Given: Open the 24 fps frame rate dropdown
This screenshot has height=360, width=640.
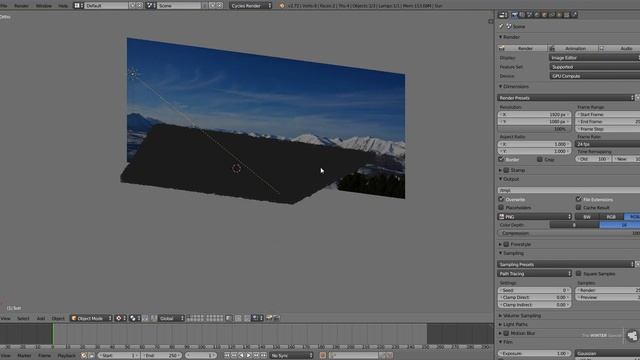Looking at the screenshot, I should (x=608, y=144).
